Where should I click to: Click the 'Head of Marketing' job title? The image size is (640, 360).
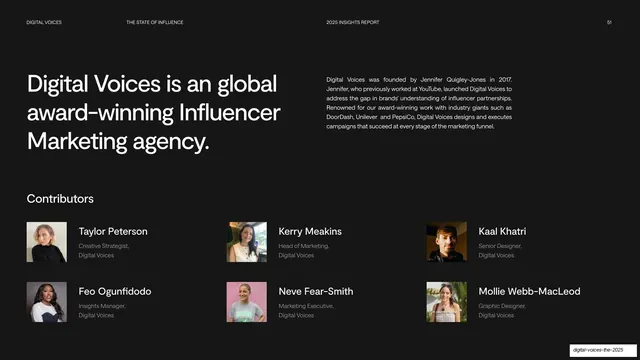[x=304, y=246]
